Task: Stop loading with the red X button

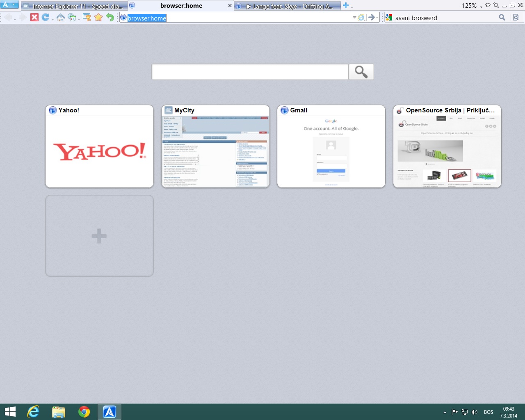Action: pos(34,17)
